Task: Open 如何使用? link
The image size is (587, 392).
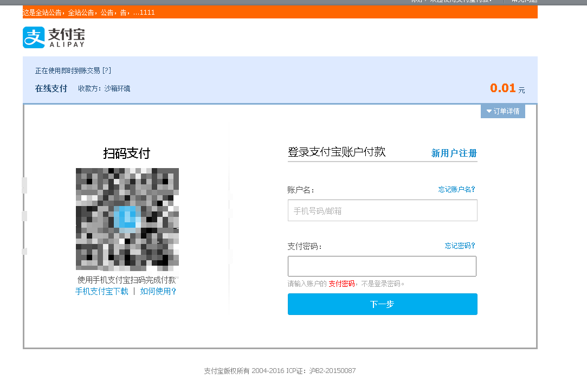Action: coord(158,291)
